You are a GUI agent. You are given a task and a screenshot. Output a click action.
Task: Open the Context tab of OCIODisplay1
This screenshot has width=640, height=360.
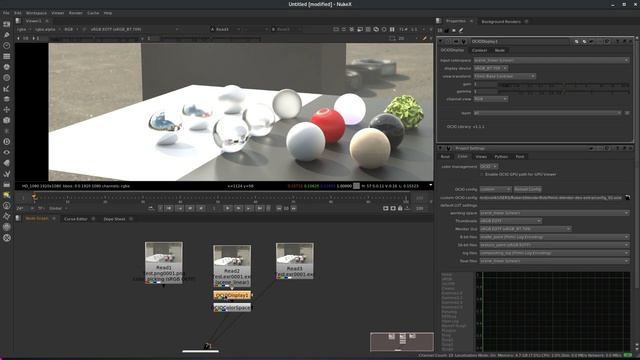tap(480, 50)
